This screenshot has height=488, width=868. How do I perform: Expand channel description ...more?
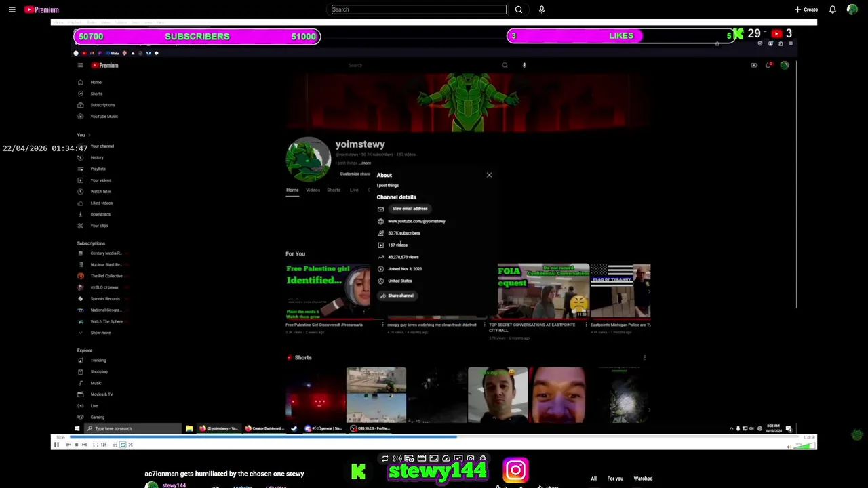[x=366, y=163]
